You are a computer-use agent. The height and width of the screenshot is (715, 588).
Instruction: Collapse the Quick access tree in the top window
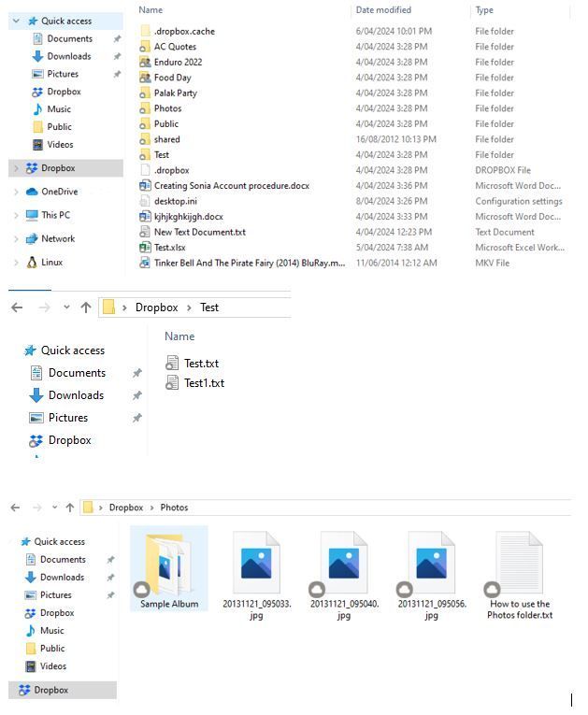click(x=17, y=21)
